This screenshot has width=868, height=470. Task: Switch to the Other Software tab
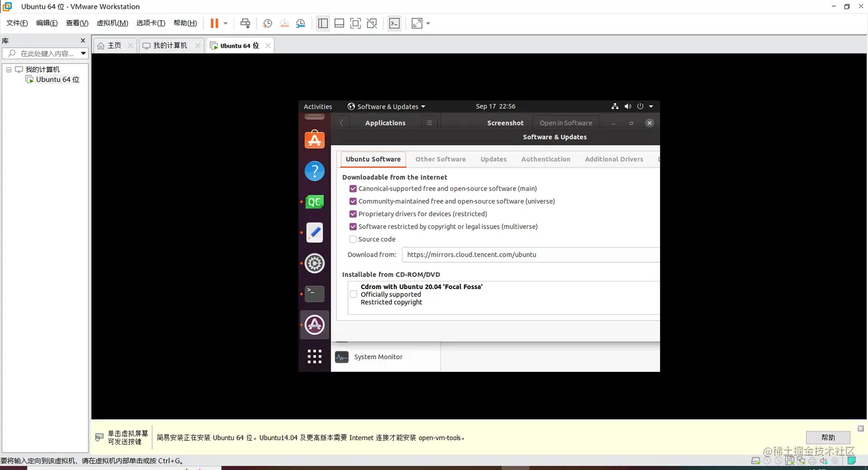tap(440, 159)
